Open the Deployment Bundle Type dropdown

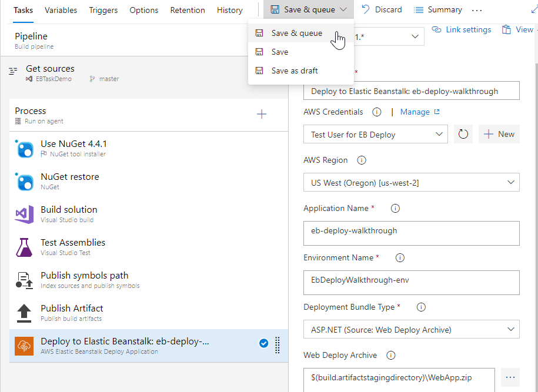point(411,330)
